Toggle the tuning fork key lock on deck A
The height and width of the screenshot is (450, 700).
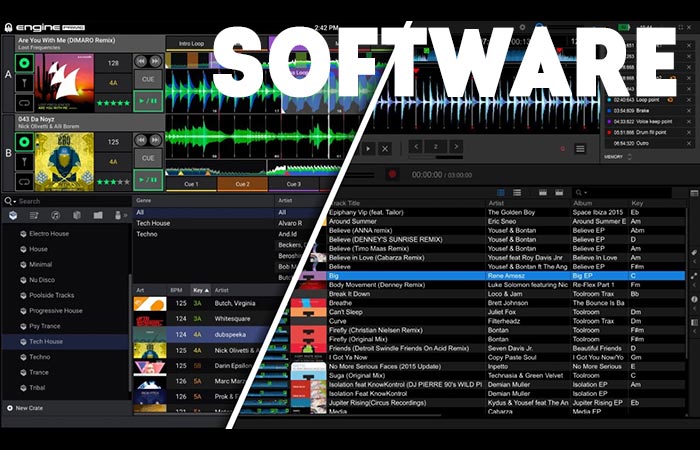[25, 83]
